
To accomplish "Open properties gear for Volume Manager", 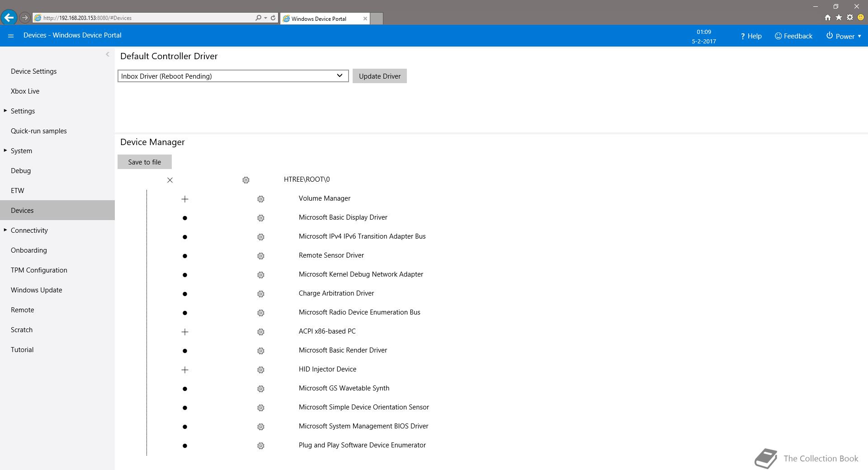I will [x=261, y=199].
